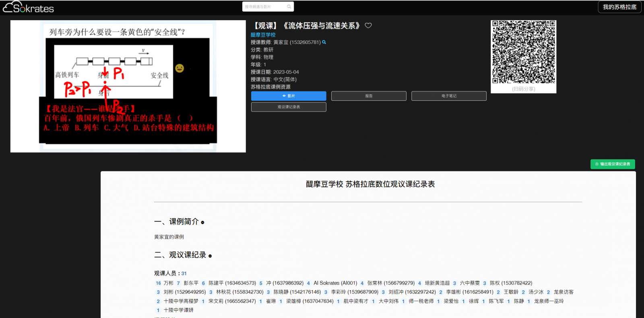This screenshot has width=644, height=318.
Task: Select the 观议课记录表 tab
Action: [289, 107]
